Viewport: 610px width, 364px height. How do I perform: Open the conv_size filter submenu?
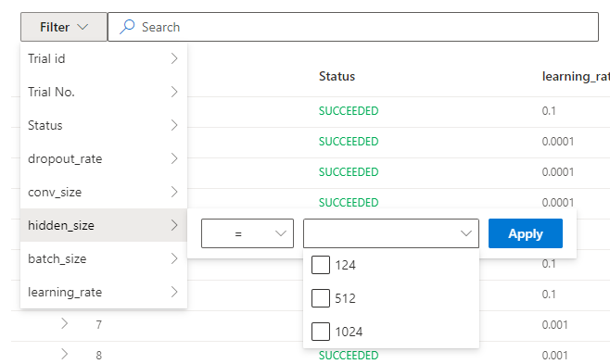click(x=104, y=193)
